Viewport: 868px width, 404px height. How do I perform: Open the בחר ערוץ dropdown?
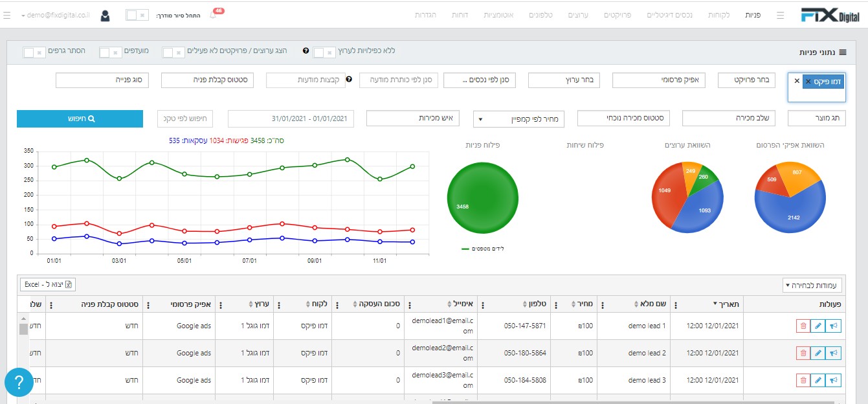[x=564, y=80]
